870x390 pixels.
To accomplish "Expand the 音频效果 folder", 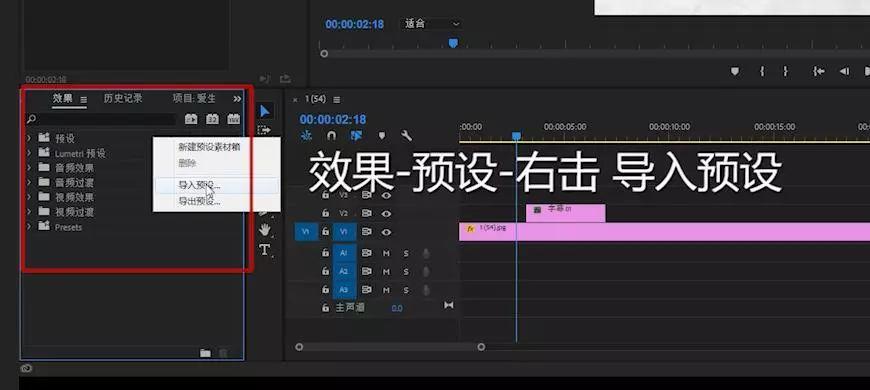I will pos(29,168).
